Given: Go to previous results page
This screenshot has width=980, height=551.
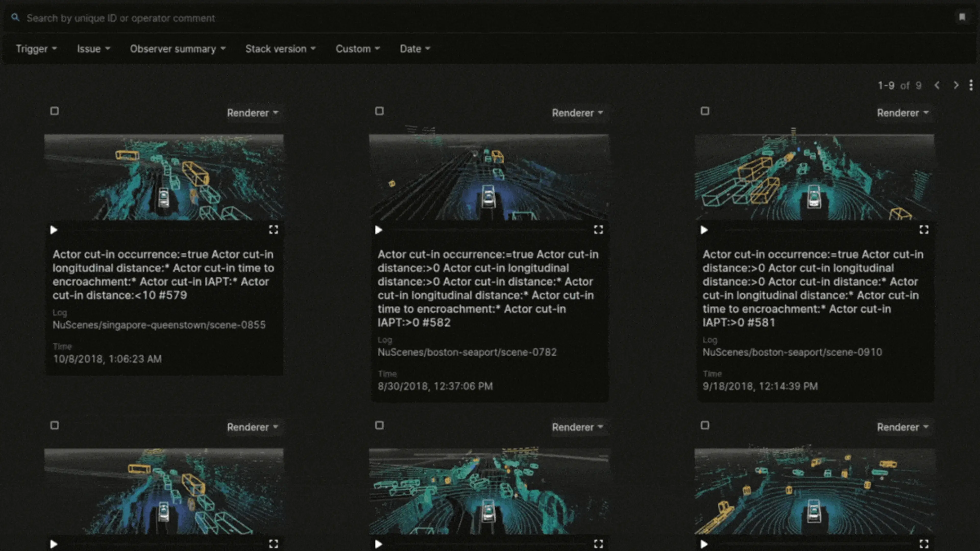Looking at the screenshot, I should (937, 85).
